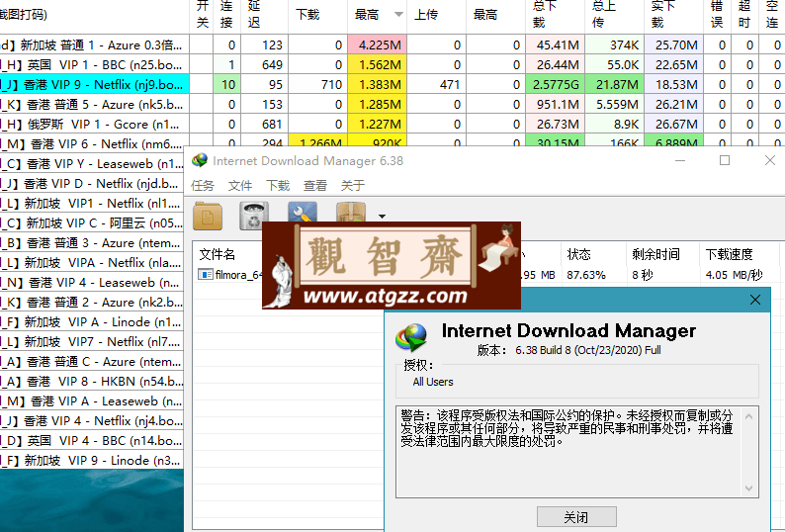
Task: Open the sort arrow on 最高 column
Action: tap(398, 15)
